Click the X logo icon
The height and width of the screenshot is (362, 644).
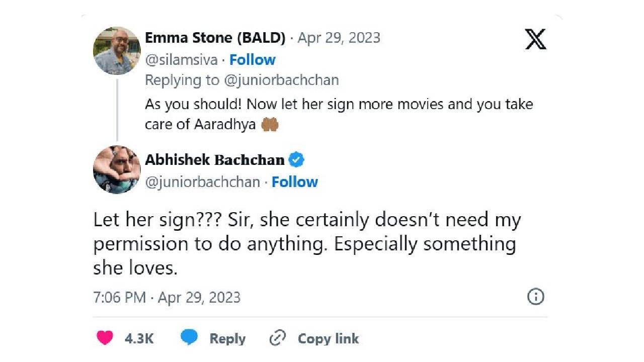pyautogui.click(x=535, y=39)
